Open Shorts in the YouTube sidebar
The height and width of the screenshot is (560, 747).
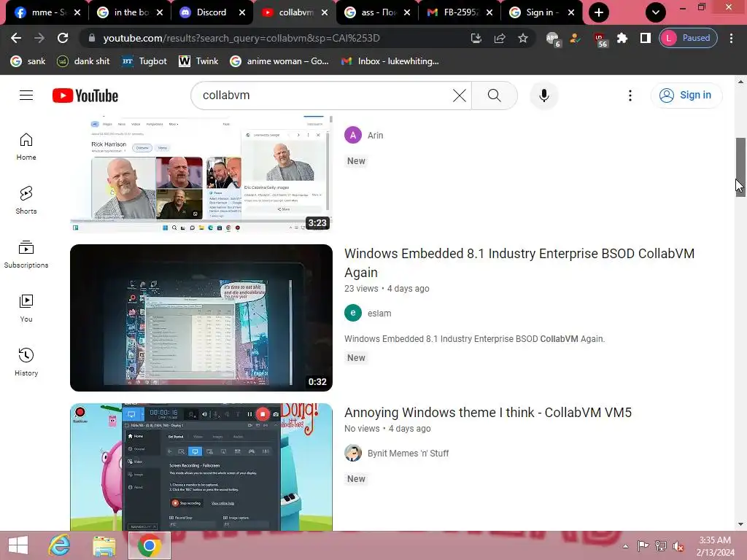[26, 201]
